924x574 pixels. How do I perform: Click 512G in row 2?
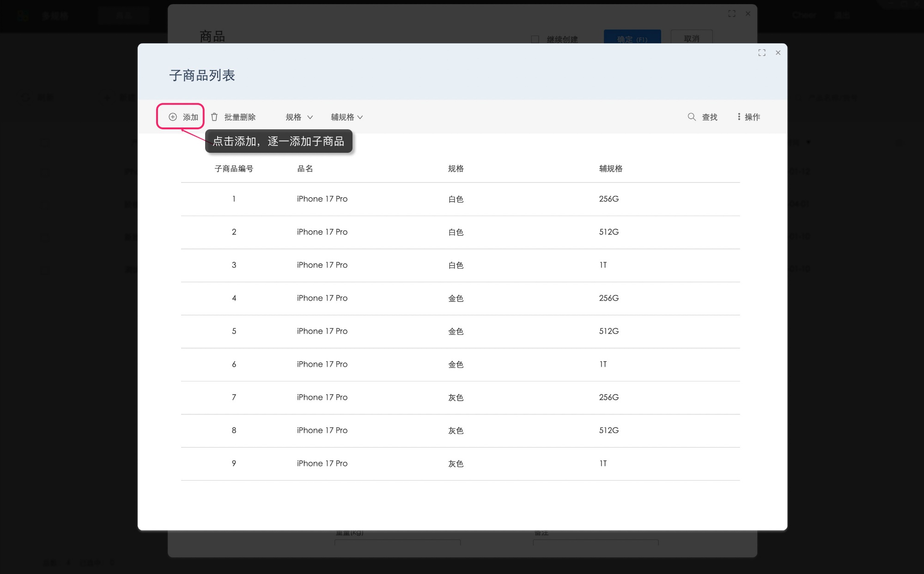[609, 232]
